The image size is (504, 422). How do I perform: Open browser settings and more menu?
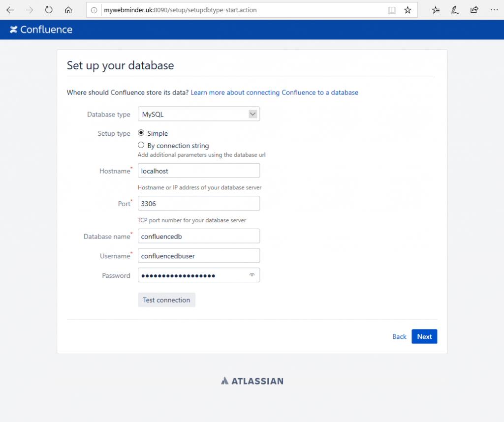494,10
